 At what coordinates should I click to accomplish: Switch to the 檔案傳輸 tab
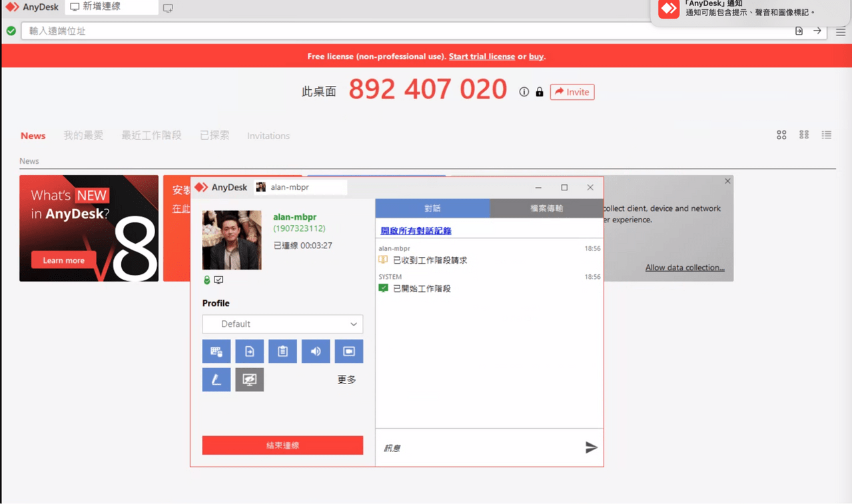tap(546, 208)
